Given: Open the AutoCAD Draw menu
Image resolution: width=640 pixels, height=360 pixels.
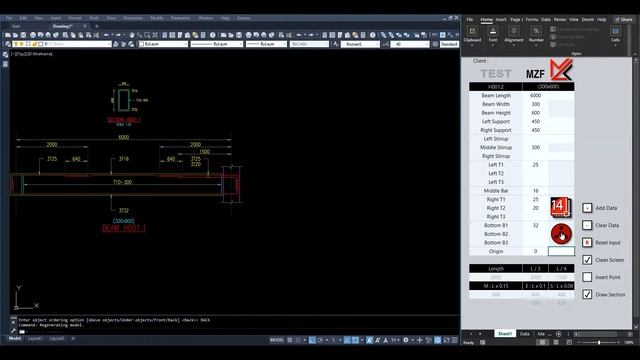Looking at the screenshot, I should 111,18.
